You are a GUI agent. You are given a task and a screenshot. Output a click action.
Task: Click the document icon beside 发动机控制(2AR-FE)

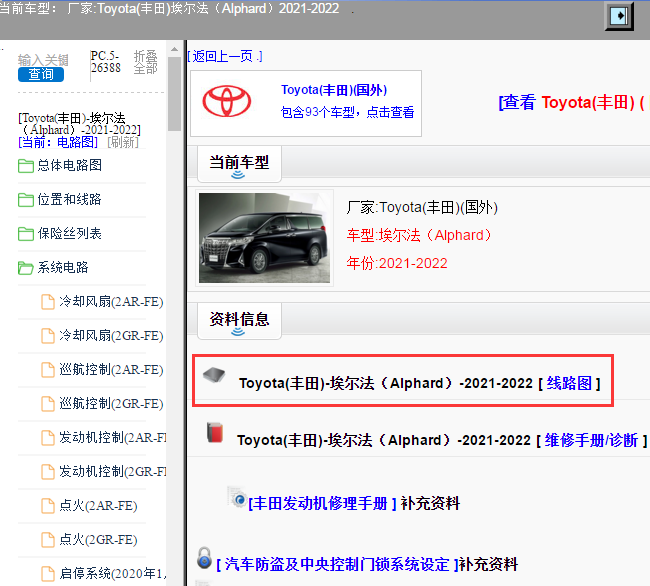point(48,438)
